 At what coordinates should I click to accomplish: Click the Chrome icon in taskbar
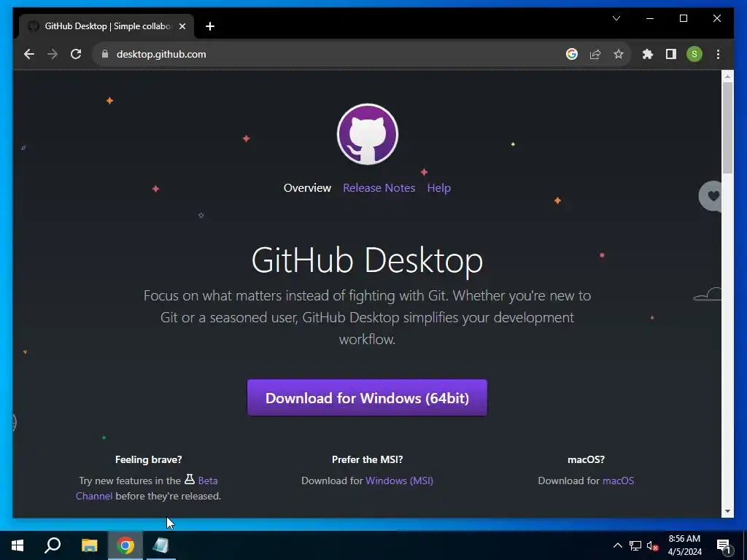[x=125, y=545]
